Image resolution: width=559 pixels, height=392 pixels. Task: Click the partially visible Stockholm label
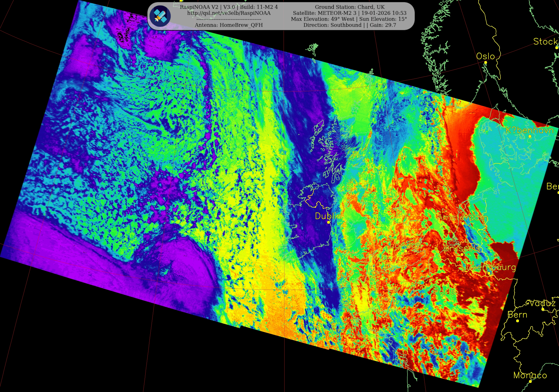545,42
